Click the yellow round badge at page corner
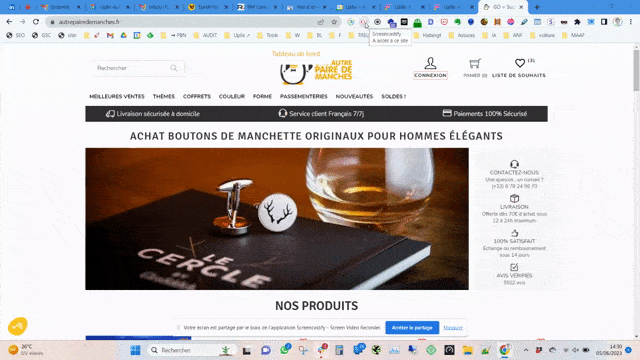Image resolution: width=640 pixels, height=360 pixels. point(18,326)
